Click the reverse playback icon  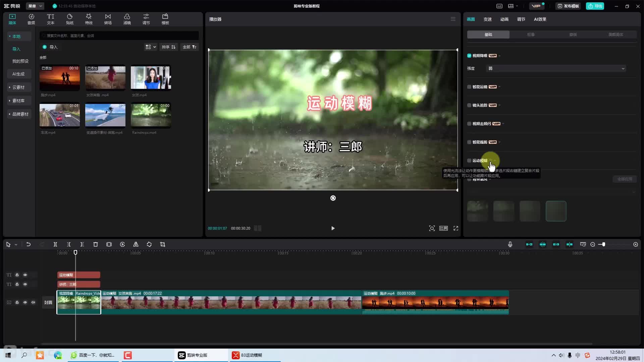(x=122, y=245)
